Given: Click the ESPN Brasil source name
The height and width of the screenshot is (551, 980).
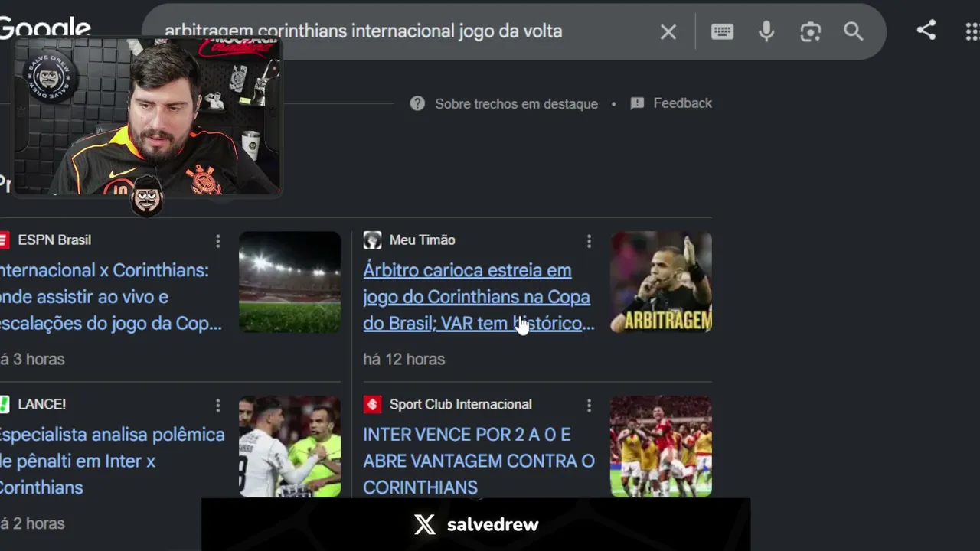Looking at the screenshot, I should [x=54, y=240].
